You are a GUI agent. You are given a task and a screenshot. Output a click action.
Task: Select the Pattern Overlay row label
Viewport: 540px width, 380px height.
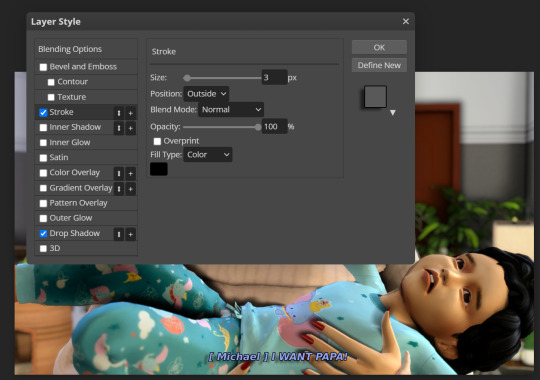coord(78,203)
